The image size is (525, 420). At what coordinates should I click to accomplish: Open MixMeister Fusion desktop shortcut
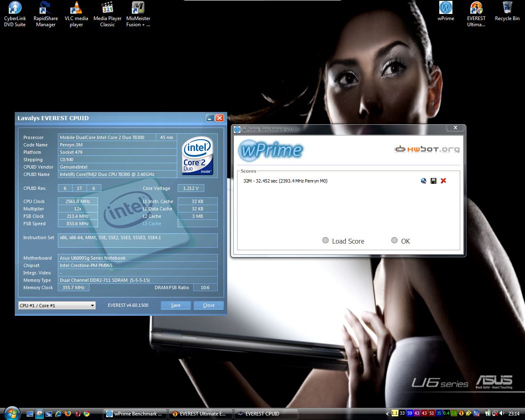tap(138, 14)
